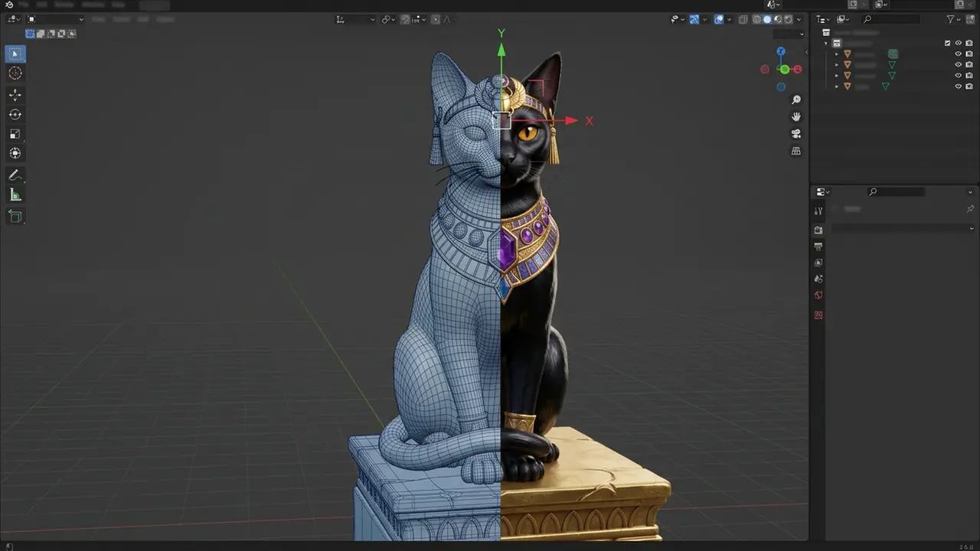Open the transform orientation dropdown
980x551 pixels.
[356, 19]
